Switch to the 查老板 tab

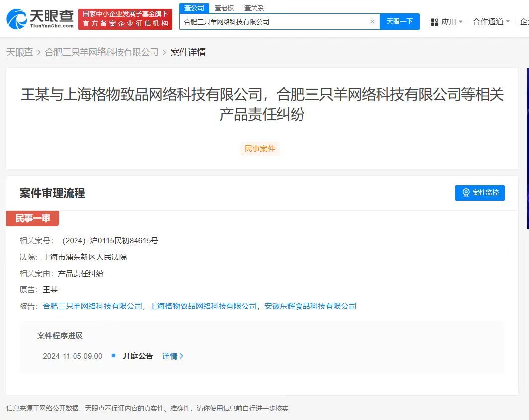(x=224, y=8)
